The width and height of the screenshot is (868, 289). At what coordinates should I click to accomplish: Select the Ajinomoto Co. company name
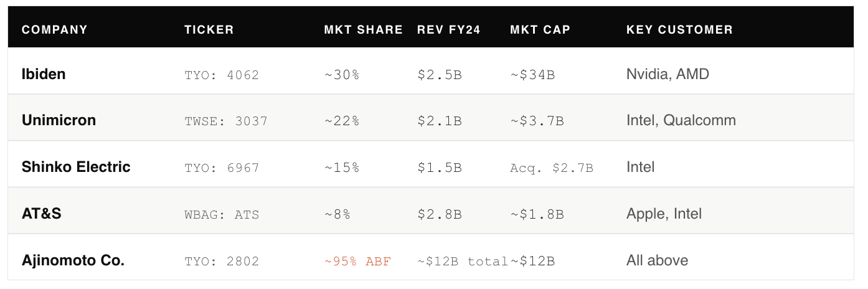[73, 260]
